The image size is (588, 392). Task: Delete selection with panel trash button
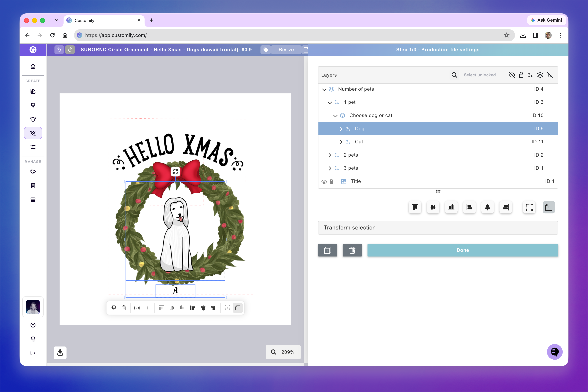[x=352, y=250]
